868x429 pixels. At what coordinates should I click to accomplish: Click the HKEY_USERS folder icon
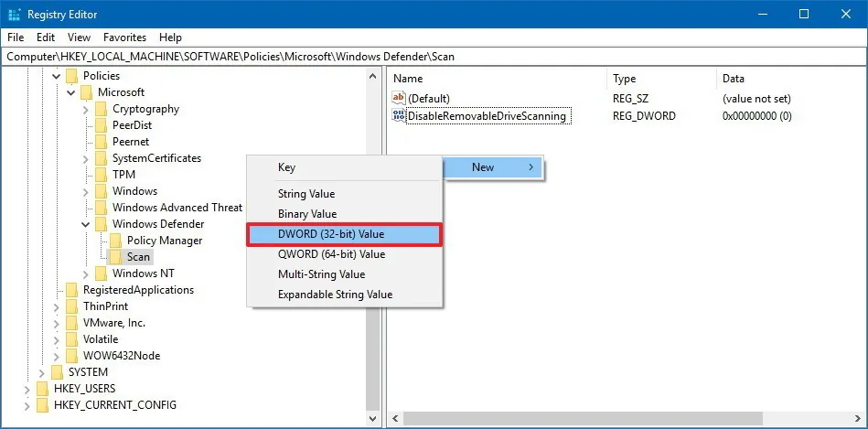[42, 389]
